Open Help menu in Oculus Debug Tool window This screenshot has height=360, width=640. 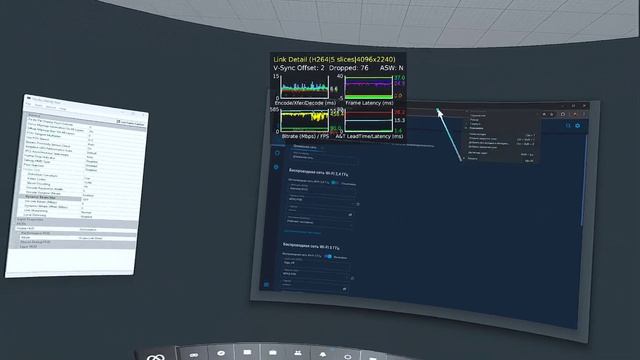click(63, 109)
